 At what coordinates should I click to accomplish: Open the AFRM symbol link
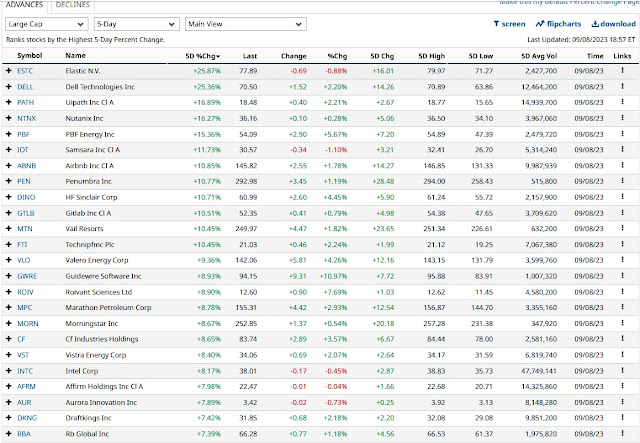(27, 386)
